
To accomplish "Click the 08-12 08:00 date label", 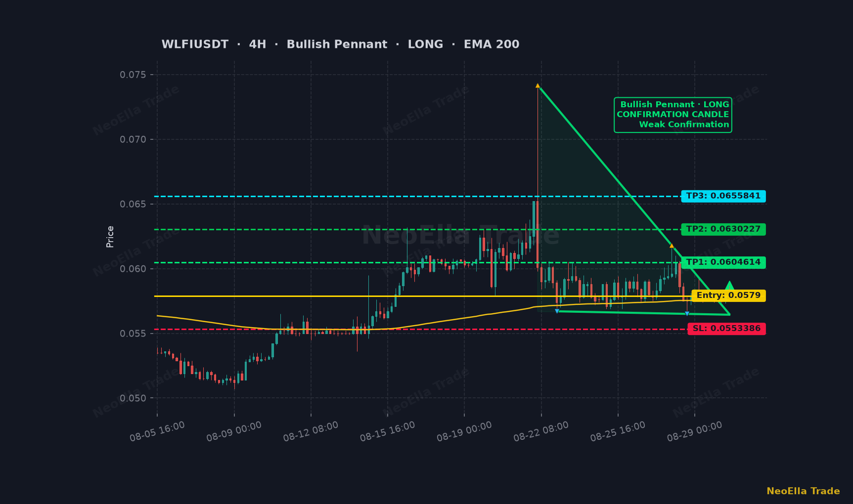I will click(x=311, y=431).
